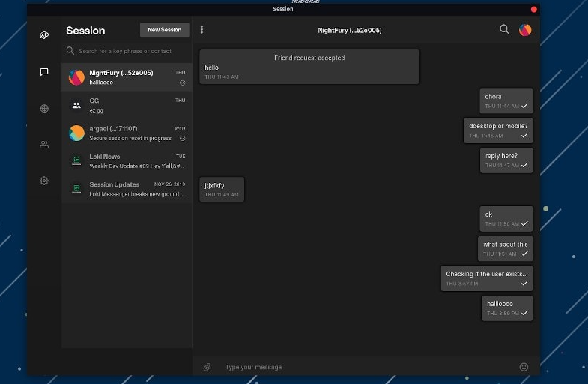This screenshot has height=384, width=588.
Task: Focus the Type your message field
Action: pyautogui.click(x=368, y=367)
